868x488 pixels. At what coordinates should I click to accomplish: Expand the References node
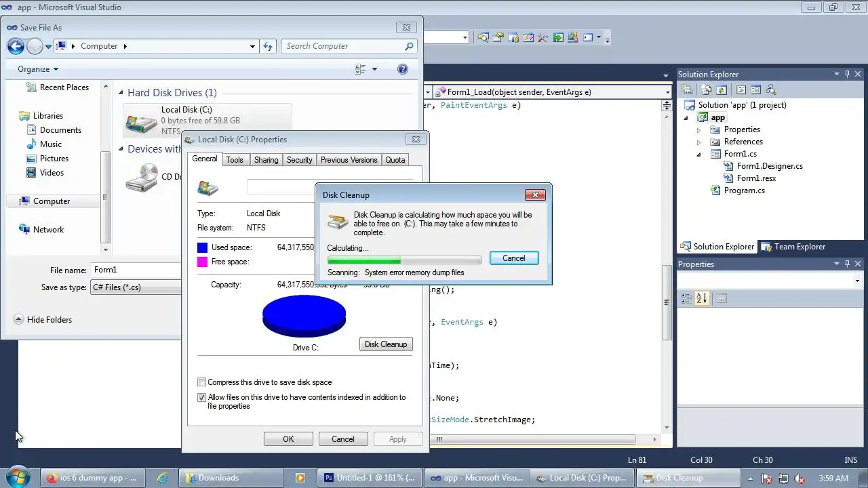(x=699, y=142)
